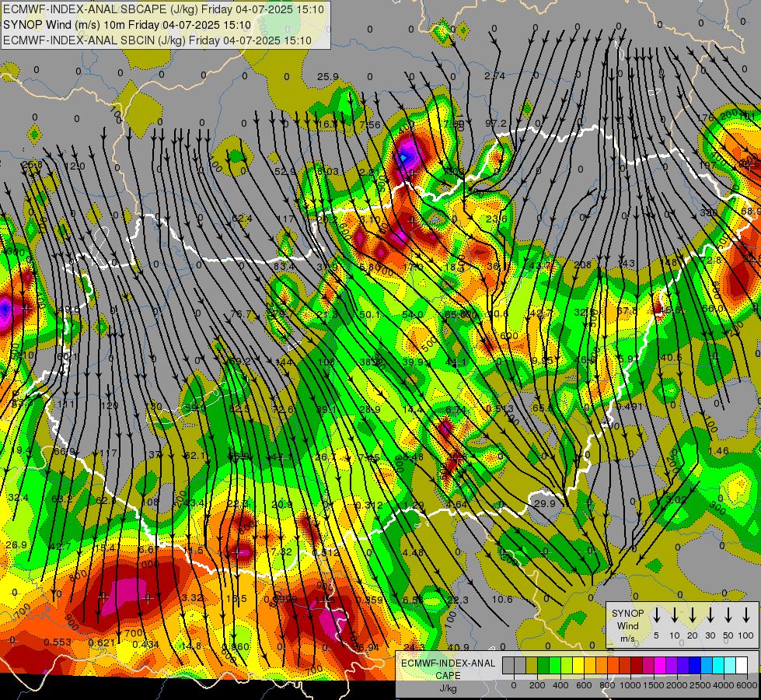This screenshot has height=700, width=761.
Task: Select the olive CAPE color swatch
Action: click(532, 665)
